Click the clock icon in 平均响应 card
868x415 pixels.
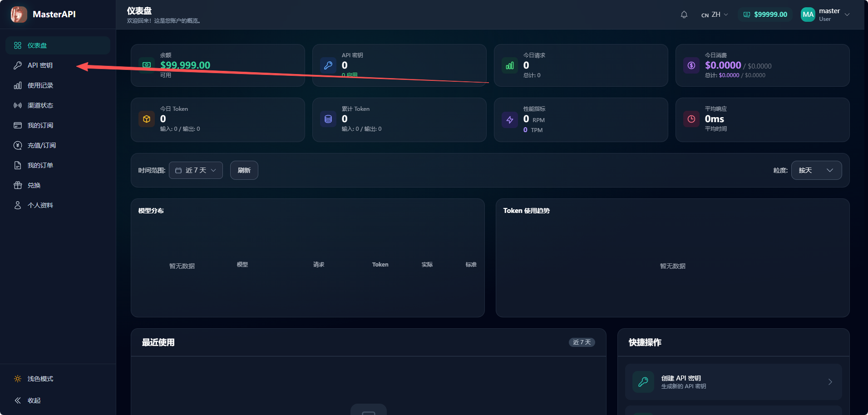point(691,119)
